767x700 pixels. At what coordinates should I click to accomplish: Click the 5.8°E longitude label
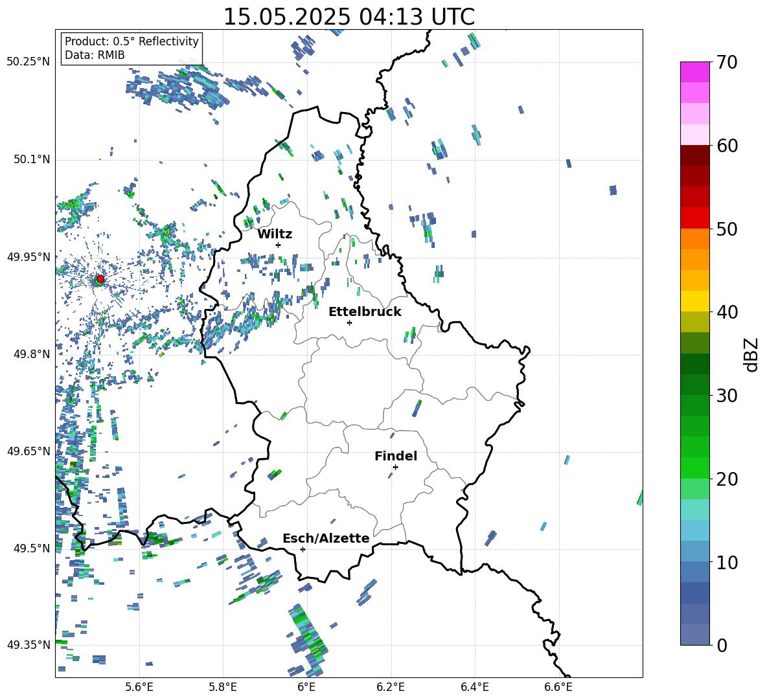[223, 687]
